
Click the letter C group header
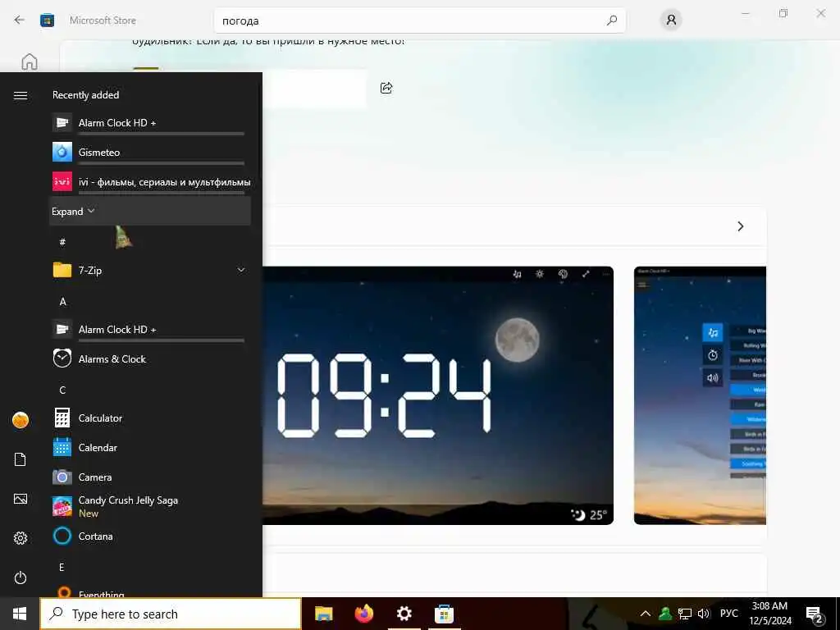(62, 390)
